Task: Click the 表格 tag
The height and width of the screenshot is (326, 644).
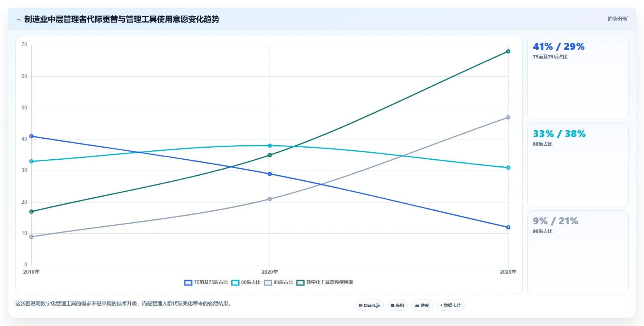Action: [397, 305]
